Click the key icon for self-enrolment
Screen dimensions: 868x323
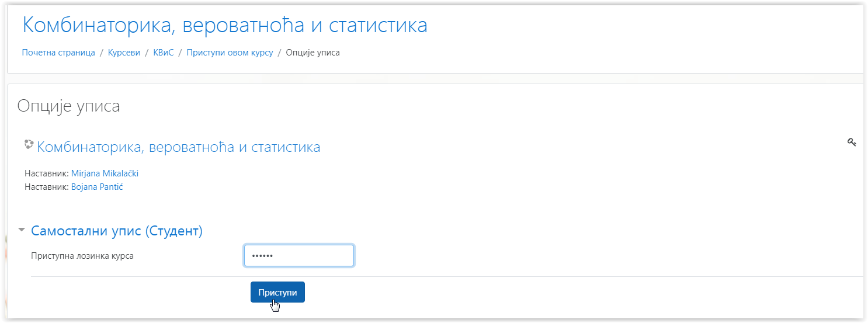click(x=852, y=141)
